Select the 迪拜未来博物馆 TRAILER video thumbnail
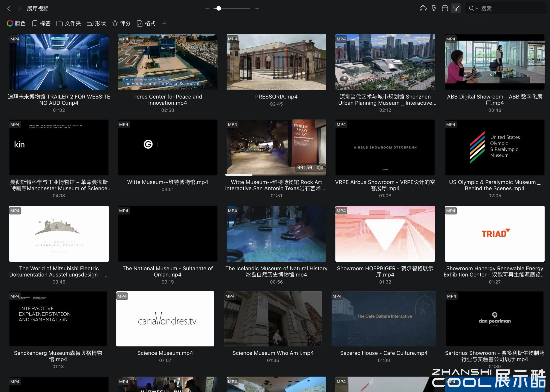550x392 pixels. (x=59, y=62)
